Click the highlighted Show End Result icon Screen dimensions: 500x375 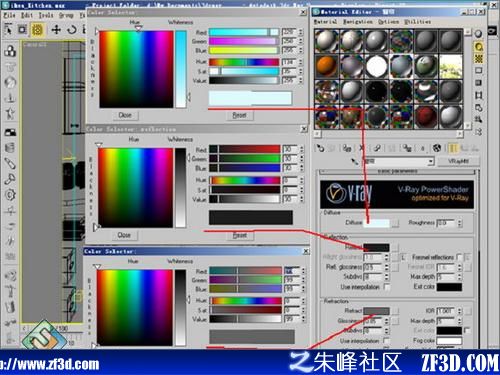(453, 148)
